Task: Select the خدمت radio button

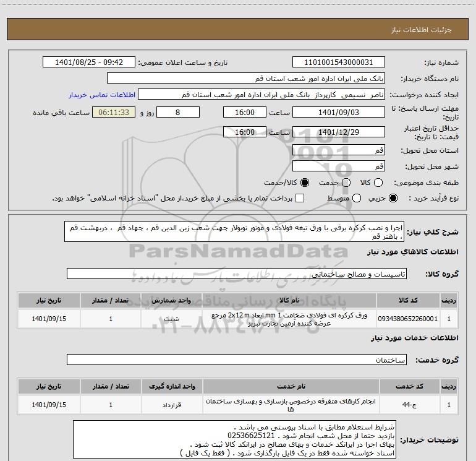Action: coord(346,183)
